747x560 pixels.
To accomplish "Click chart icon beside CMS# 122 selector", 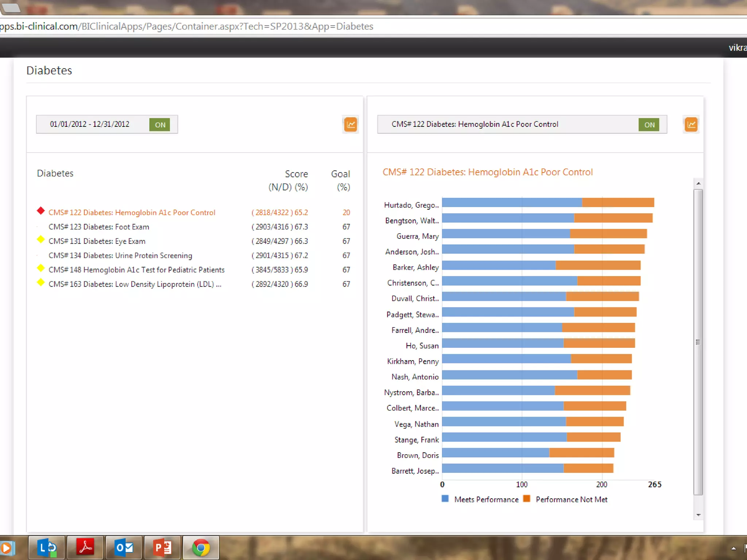I will point(691,125).
